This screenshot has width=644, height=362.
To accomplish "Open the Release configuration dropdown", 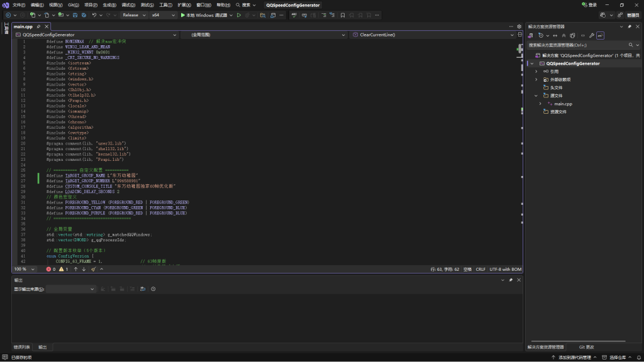I will 133,15.
